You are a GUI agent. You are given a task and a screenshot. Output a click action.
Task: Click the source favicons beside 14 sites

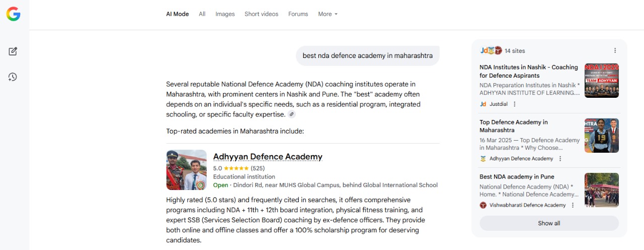pos(491,50)
